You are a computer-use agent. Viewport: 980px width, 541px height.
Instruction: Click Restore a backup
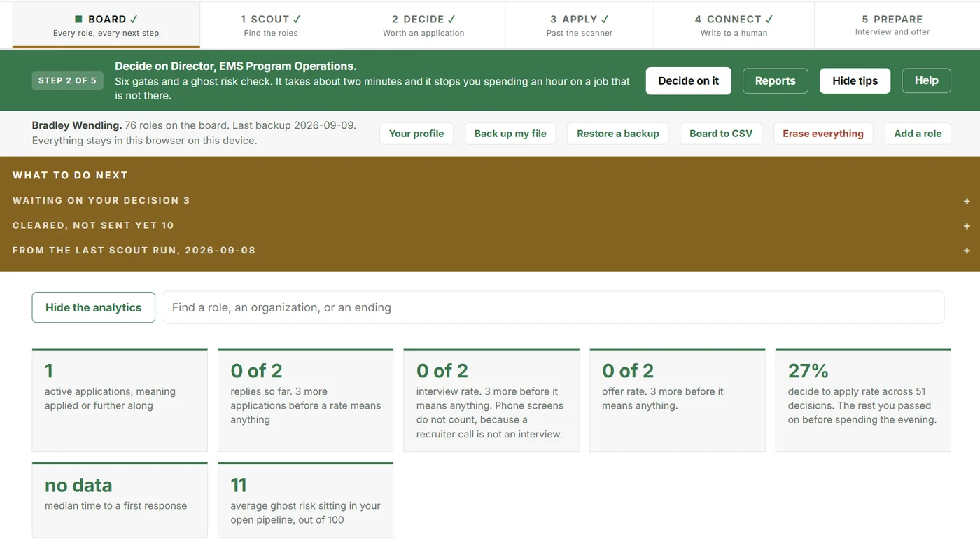[x=618, y=134]
